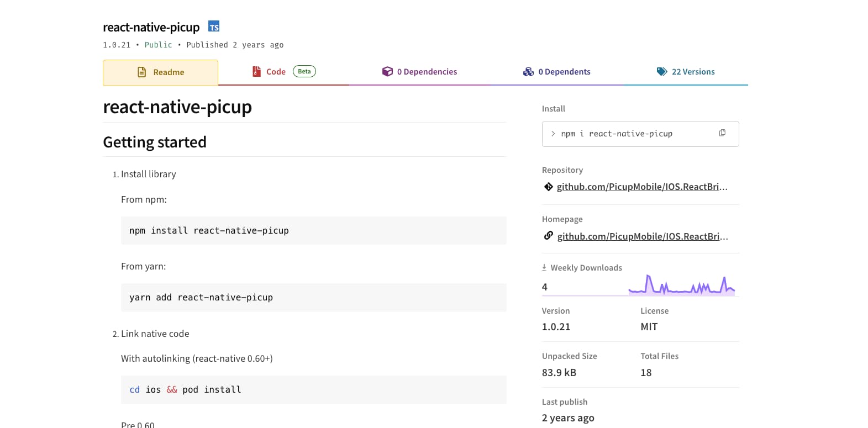Viewport: 868px width, 428px height.
Task: Click the From npm: label
Action: pyautogui.click(x=144, y=199)
